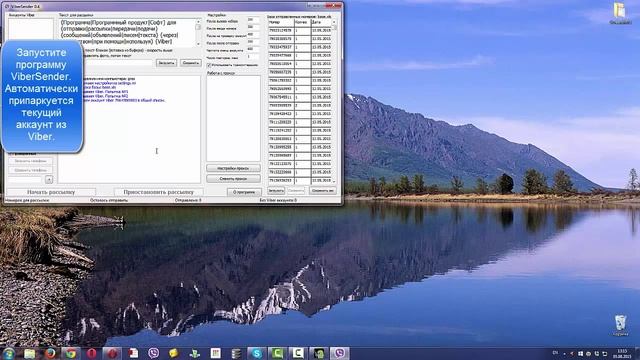The width and height of the screenshot is (640, 360).
Task: Toggle the checkbox under the settings fields
Action: point(209,65)
